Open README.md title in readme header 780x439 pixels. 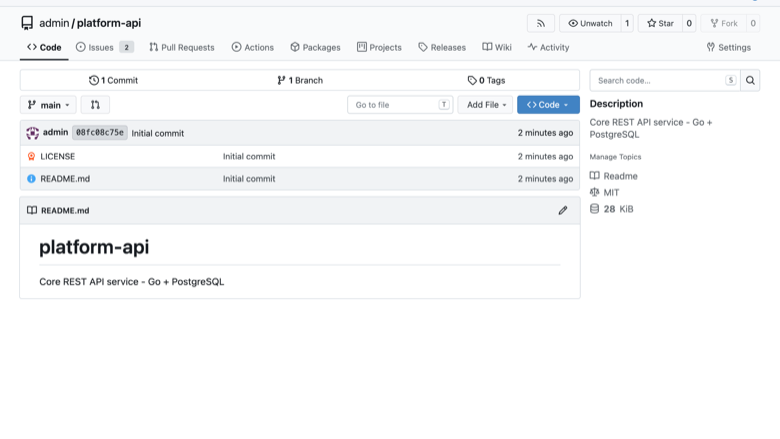(65, 210)
